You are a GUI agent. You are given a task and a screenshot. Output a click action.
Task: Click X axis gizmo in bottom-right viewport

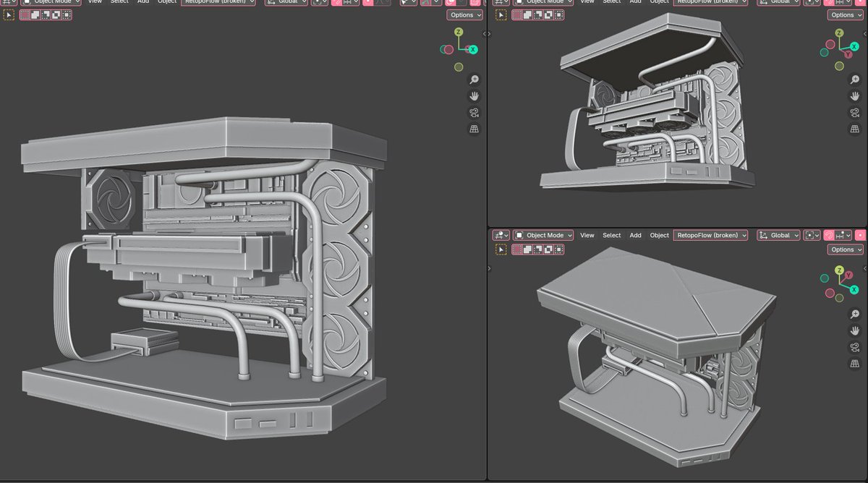(x=854, y=289)
